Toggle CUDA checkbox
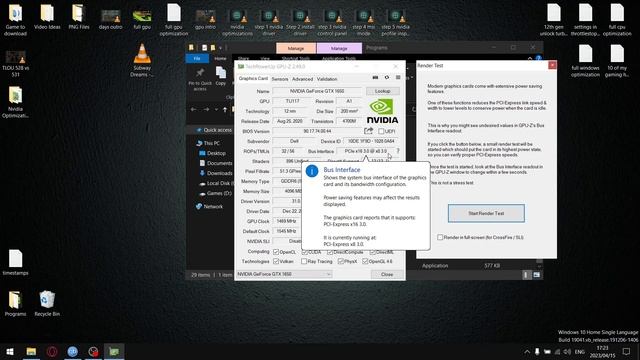This screenshot has height=360, width=640. (x=304, y=252)
